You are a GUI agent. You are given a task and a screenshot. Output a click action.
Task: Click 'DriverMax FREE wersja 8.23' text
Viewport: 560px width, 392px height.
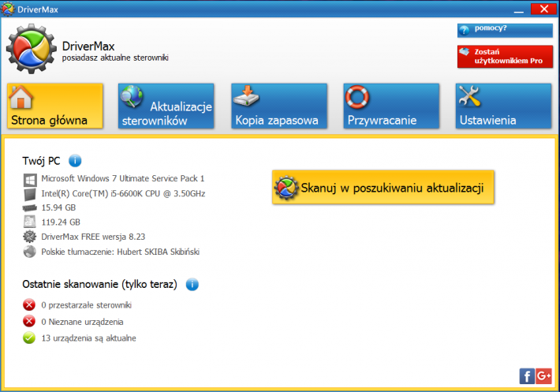[93, 237]
